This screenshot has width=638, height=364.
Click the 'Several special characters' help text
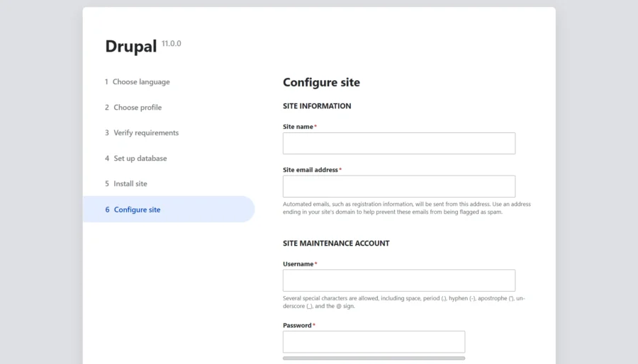coord(403,302)
